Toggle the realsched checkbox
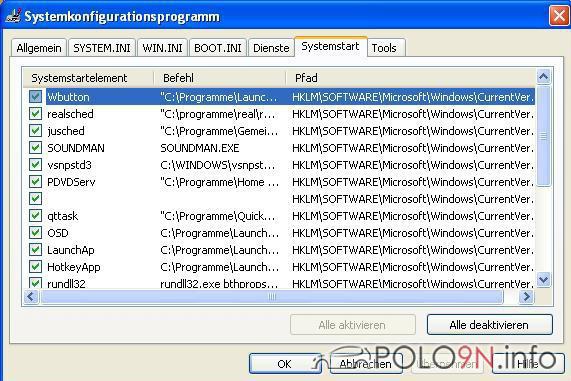 (35, 114)
